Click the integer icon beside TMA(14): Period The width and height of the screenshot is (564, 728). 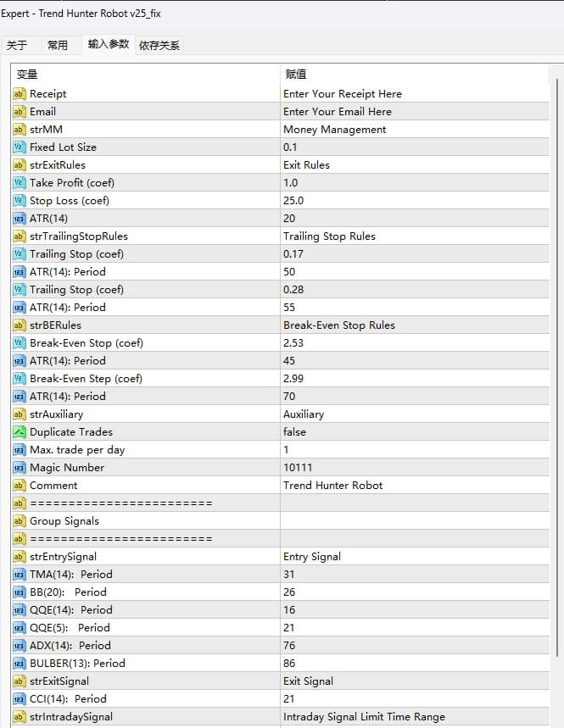click(20, 575)
